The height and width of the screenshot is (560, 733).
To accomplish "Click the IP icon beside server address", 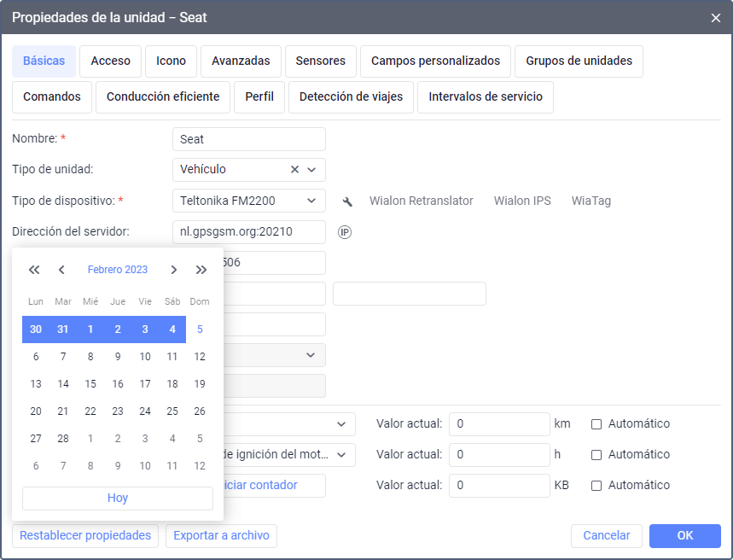I will [x=345, y=232].
